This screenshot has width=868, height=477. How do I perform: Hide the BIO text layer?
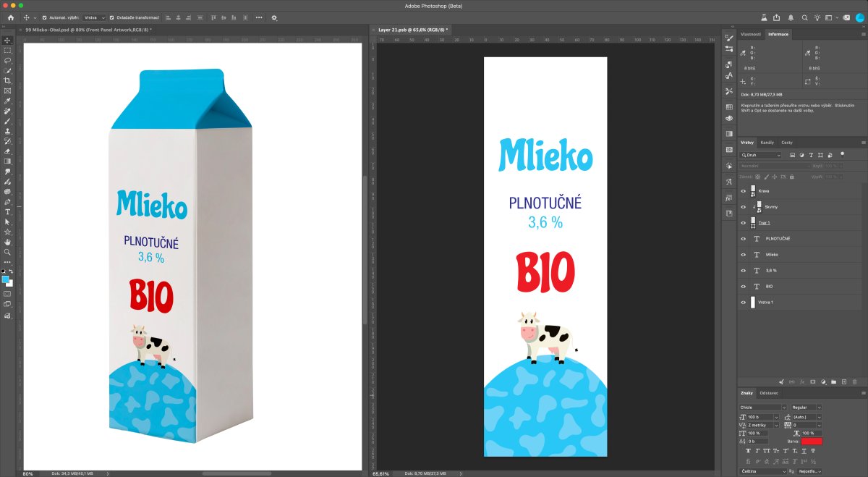click(x=743, y=287)
